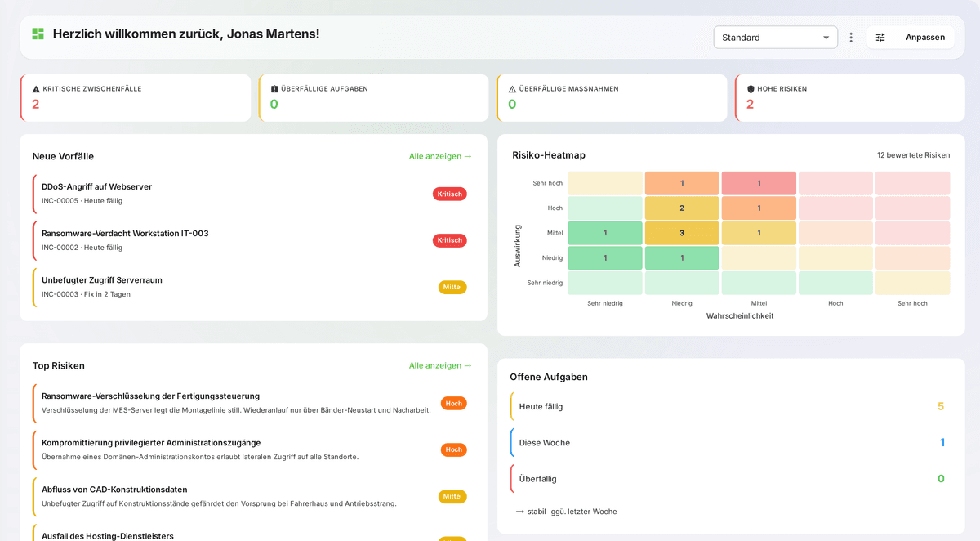Image resolution: width=980 pixels, height=541 pixels.
Task: Open risk Ausfall des Hosting-Dienstleisters
Action: [252, 533]
